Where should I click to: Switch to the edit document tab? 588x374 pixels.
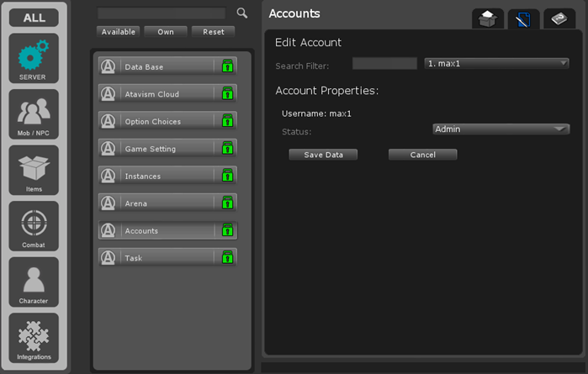click(523, 18)
